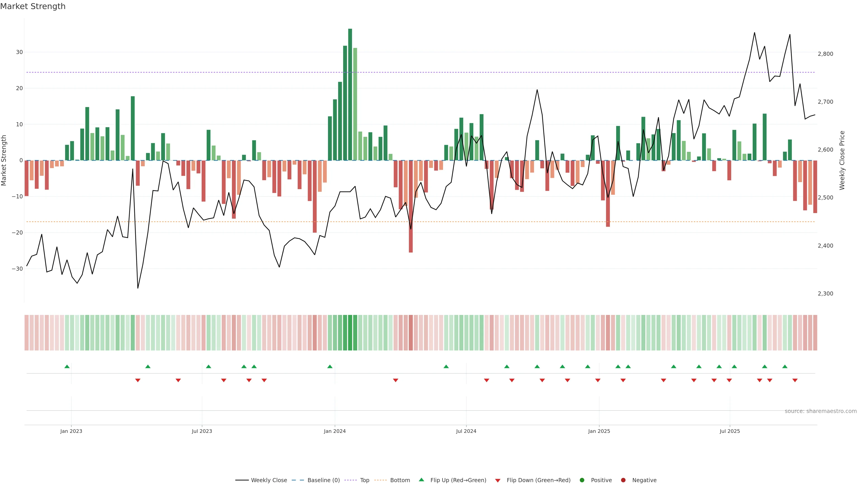868x488 pixels.
Task: Click the longest red negative strength bar
Action: 411,206
